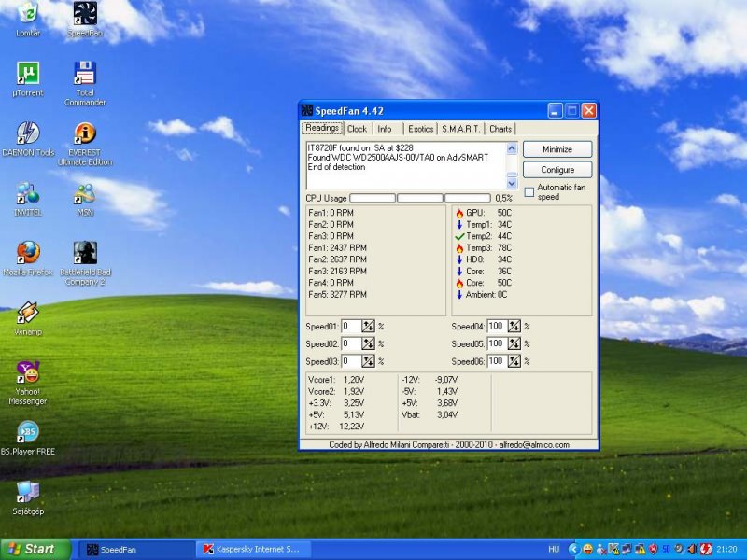747x560 pixels.
Task: Open BS.Player FREE shortcut
Action: click(28, 439)
